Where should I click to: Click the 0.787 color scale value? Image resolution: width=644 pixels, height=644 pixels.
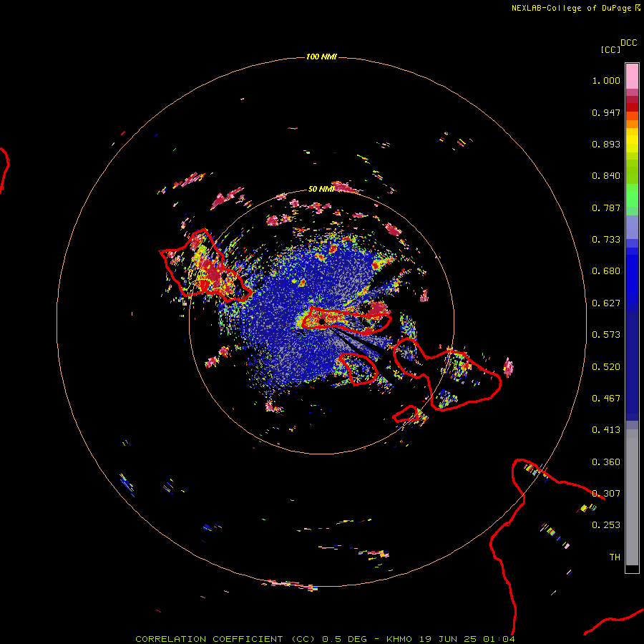tap(606, 208)
